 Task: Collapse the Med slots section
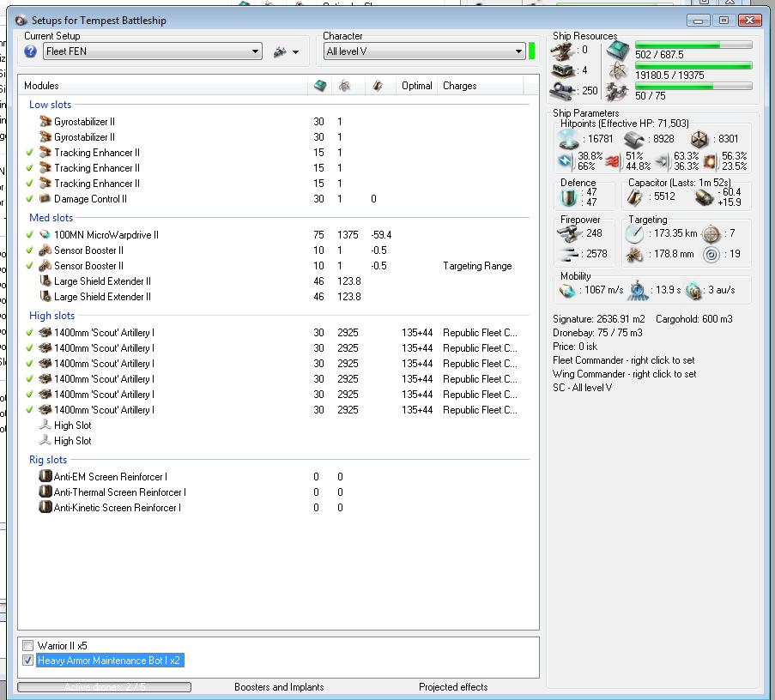pyautogui.click(x=51, y=218)
